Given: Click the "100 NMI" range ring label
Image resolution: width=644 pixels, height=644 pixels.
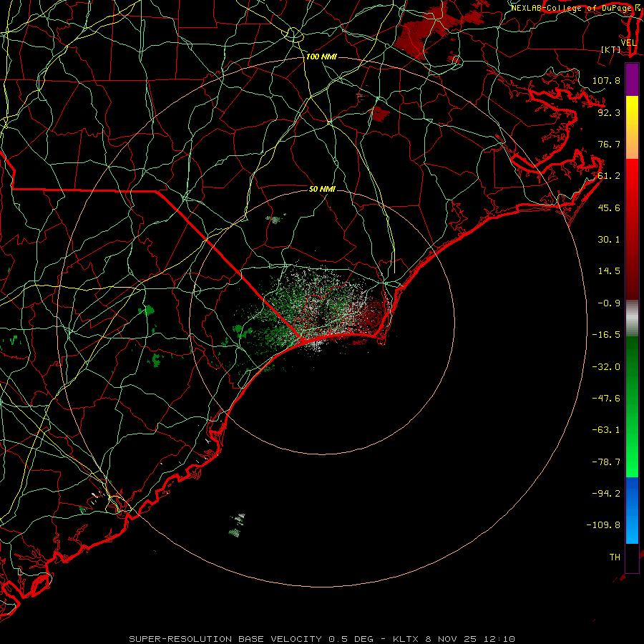Looking at the screenshot, I should [x=321, y=57].
